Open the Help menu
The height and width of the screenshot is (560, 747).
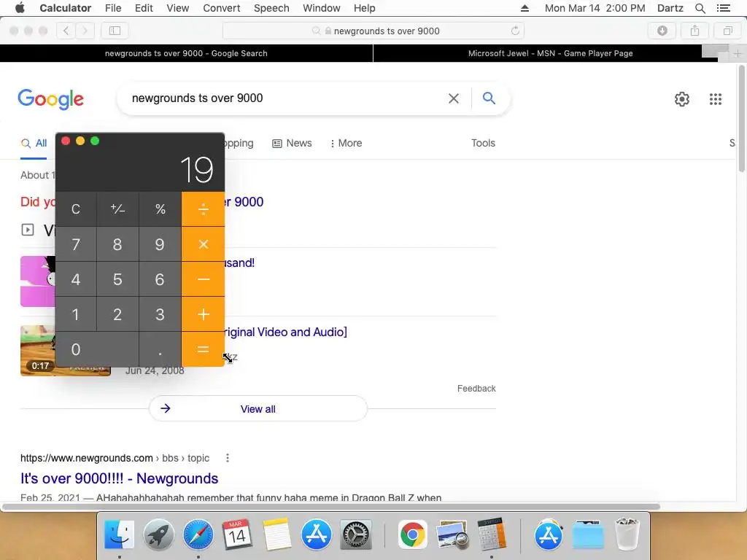[x=365, y=8]
